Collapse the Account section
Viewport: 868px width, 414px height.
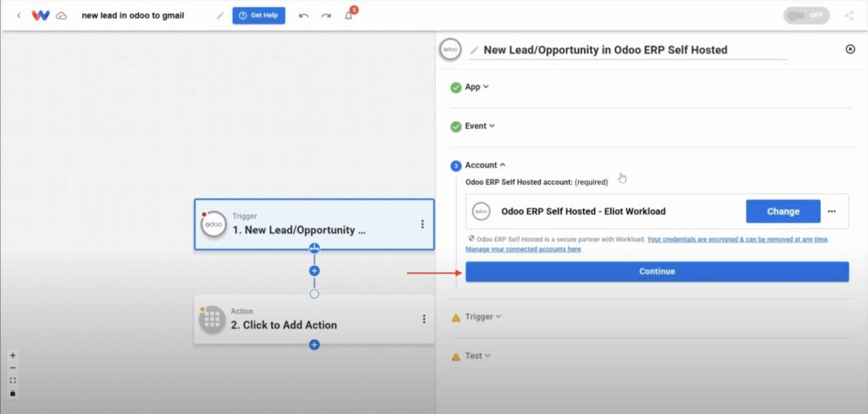[485, 165]
